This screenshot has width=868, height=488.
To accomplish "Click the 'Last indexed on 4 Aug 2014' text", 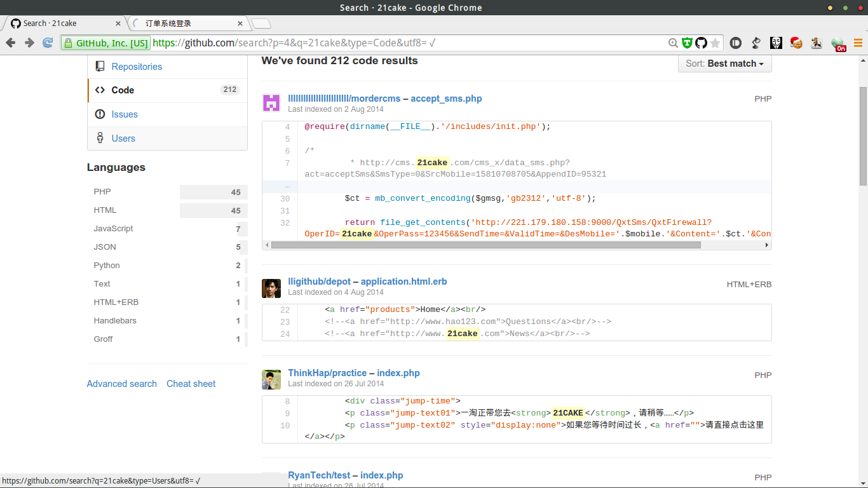I will tap(336, 292).
